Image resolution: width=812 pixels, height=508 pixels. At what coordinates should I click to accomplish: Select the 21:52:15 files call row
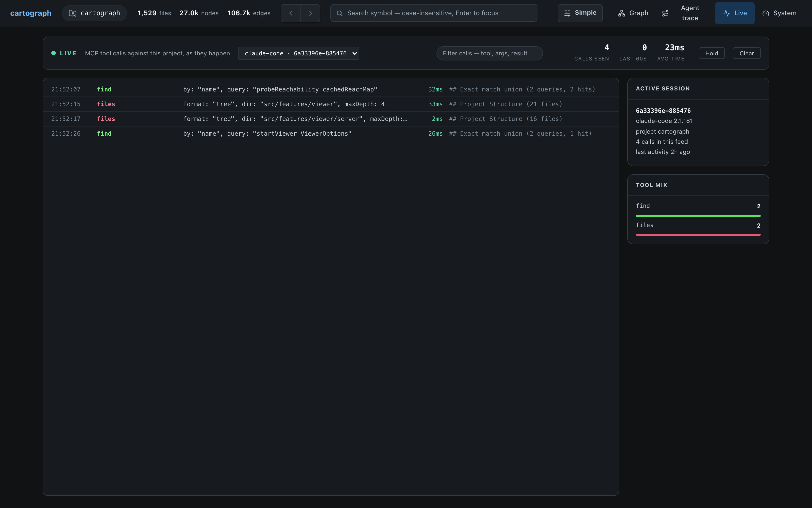[330, 104]
